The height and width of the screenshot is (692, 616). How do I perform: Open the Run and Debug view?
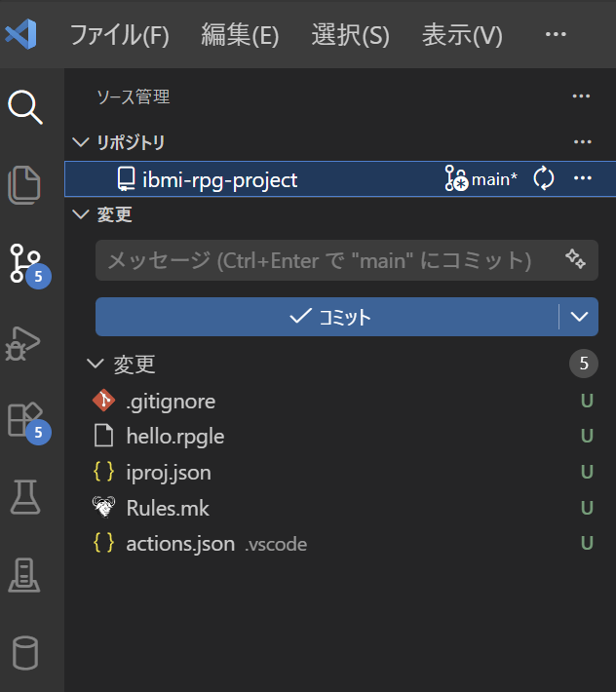click(26, 342)
